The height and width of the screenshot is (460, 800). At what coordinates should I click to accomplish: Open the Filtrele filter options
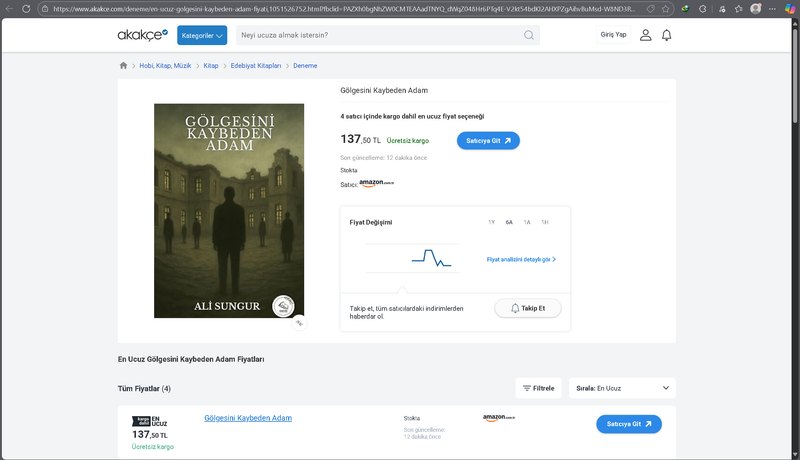[x=538, y=388]
